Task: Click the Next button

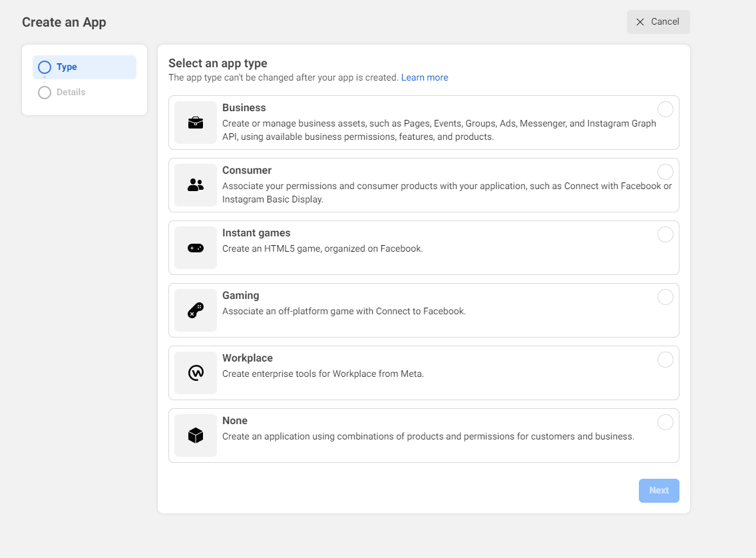Action: [659, 491]
